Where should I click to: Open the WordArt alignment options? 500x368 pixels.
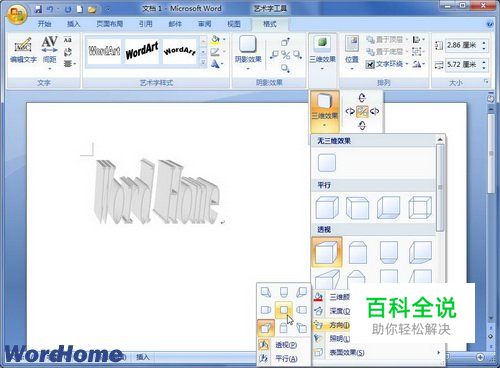pos(69,63)
